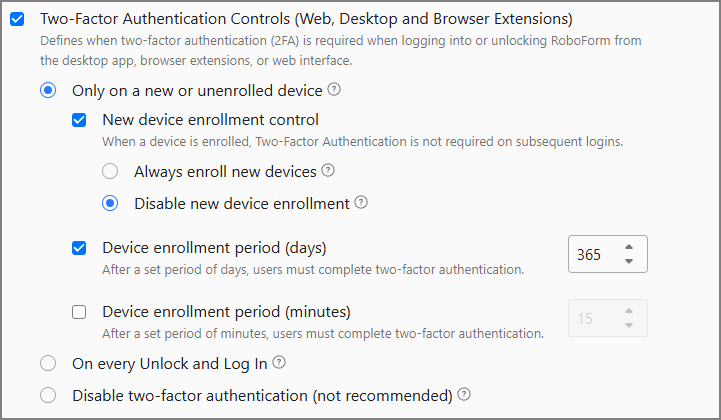
Task: Click the minutes field showing 15
Action: [590, 319]
